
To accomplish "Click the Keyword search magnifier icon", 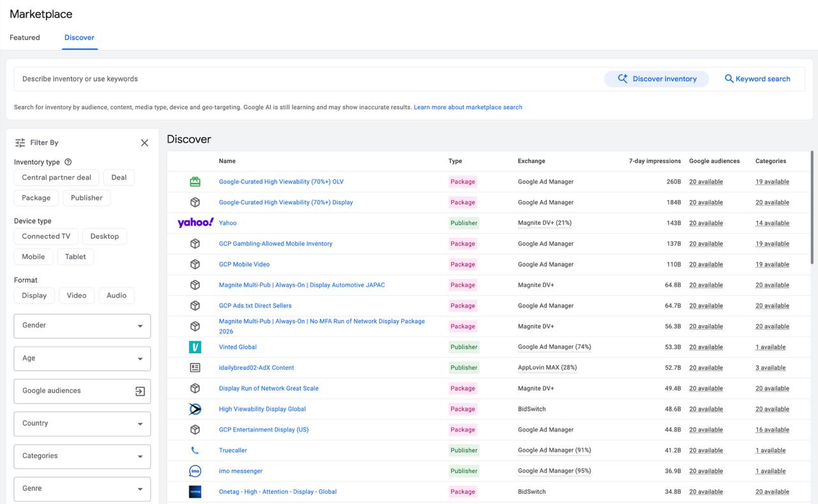I will coord(729,79).
